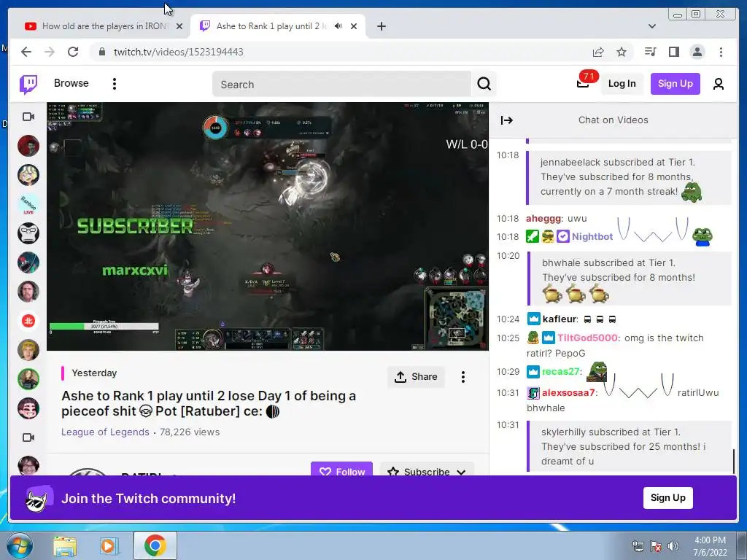
Task: Open the Browse page
Action: pyautogui.click(x=71, y=83)
